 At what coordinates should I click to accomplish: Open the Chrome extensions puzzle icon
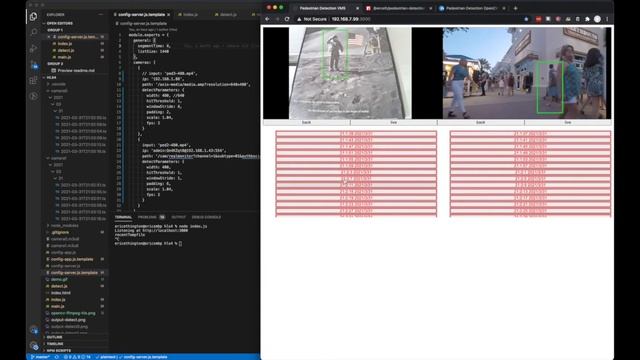(587, 19)
